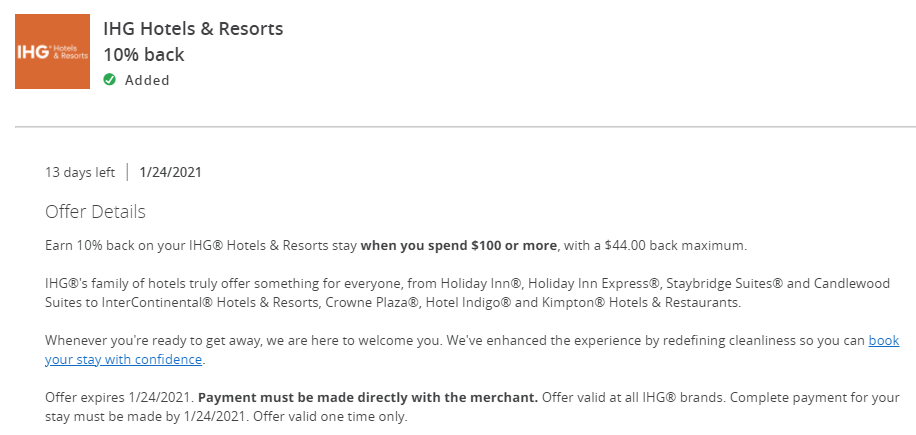
Task: Open the 'book your stay with confidence' link
Action: click(x=884, y=340)
